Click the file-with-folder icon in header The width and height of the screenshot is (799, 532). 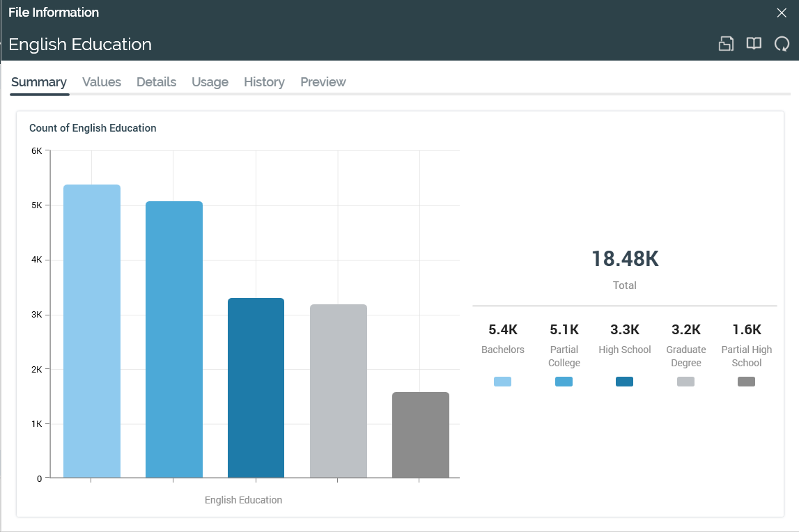(726, 44)
